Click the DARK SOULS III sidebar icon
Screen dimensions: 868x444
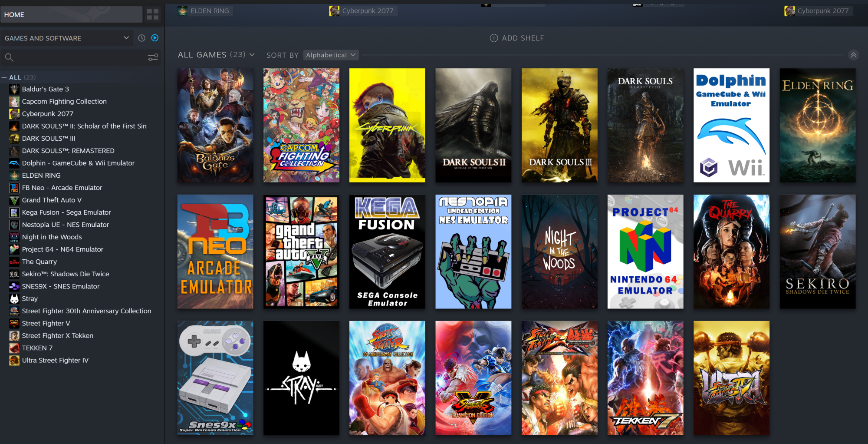pyautogui.click(x=14, y=139)
